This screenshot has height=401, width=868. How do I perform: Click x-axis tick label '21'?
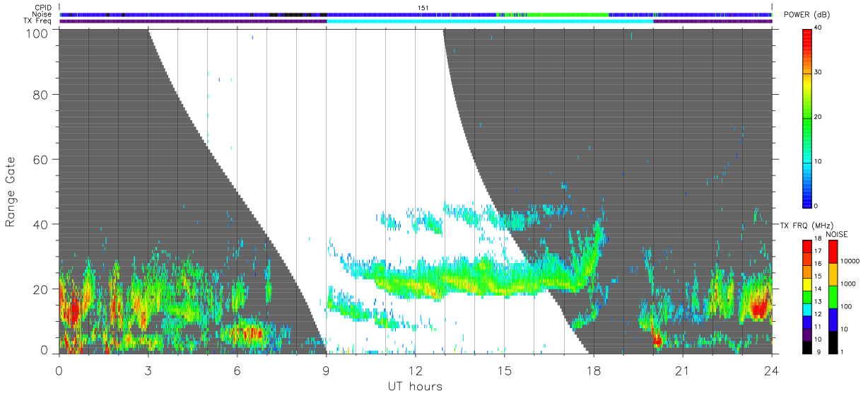[682, 371]
